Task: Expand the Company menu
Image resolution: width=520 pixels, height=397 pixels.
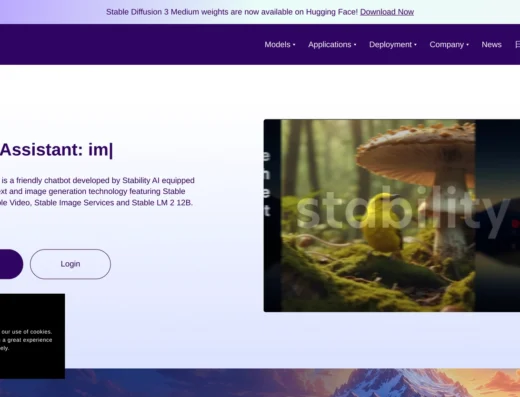Action: tap(449, 45)
